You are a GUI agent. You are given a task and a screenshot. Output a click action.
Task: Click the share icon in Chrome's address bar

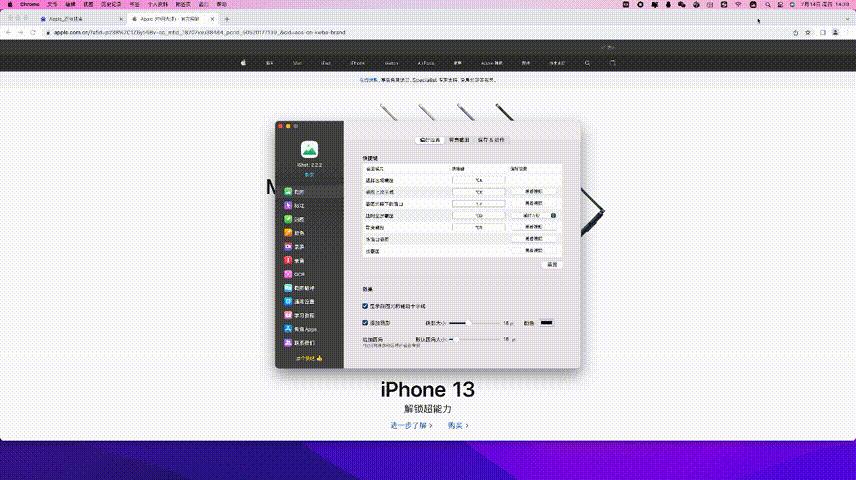[795, 33]
